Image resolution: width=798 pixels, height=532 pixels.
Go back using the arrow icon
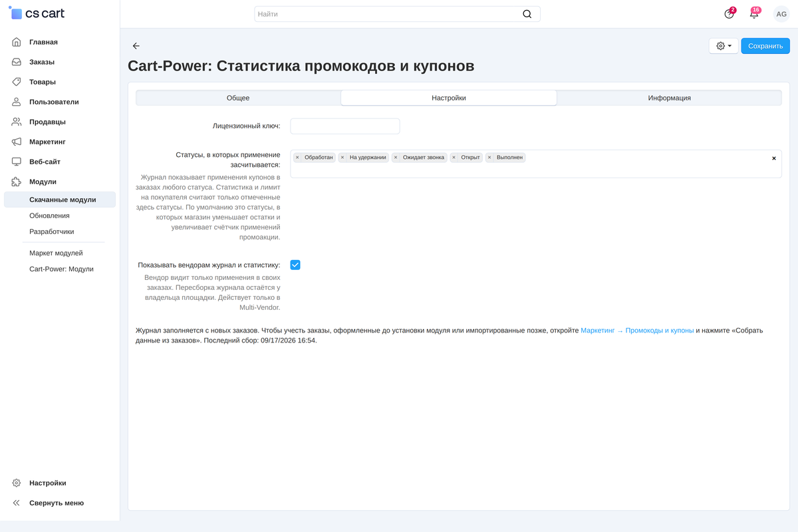(x=136, y=46)
